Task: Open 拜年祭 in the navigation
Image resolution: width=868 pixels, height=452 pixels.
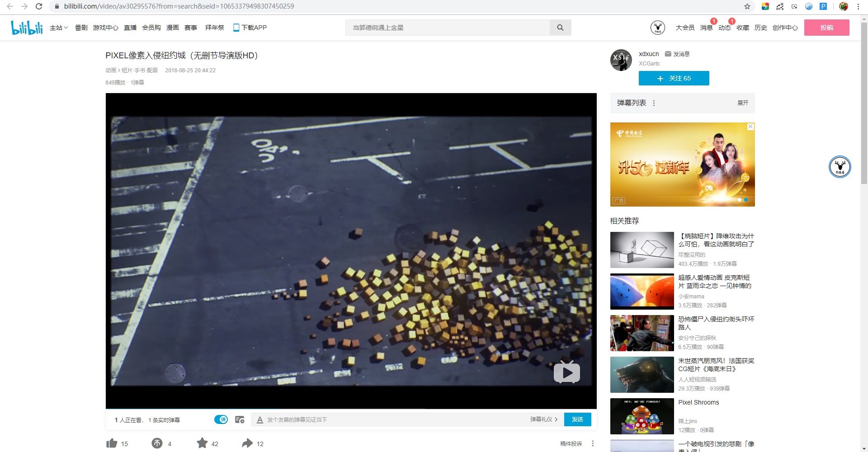Action: [x=215, y=28]
